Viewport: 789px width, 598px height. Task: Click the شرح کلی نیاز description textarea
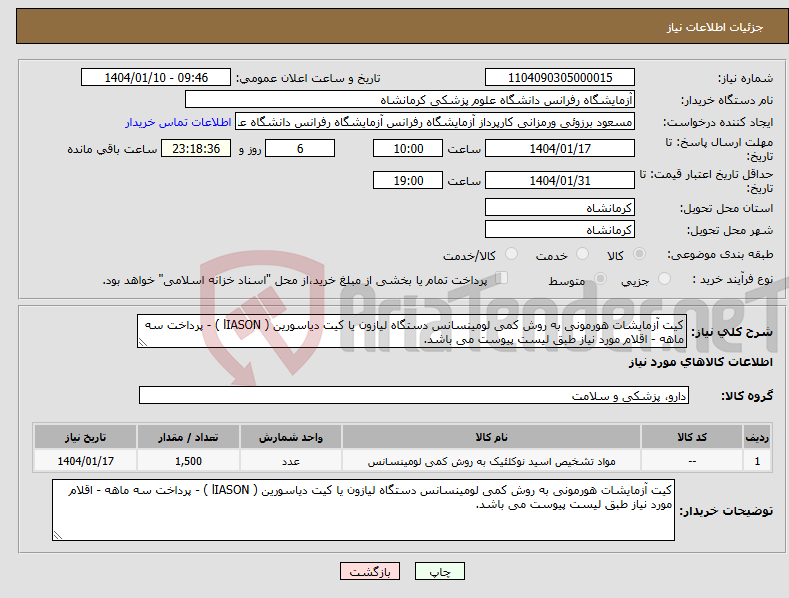412,331
